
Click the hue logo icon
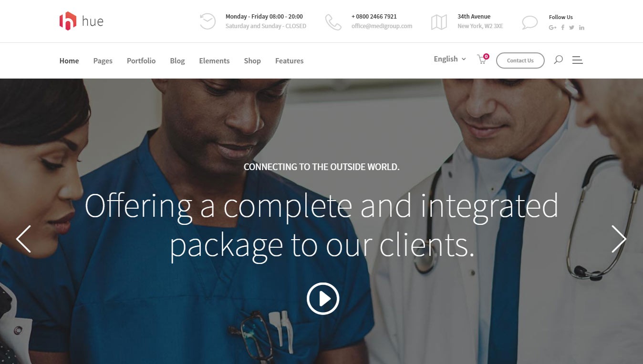[x=68, y=21]
